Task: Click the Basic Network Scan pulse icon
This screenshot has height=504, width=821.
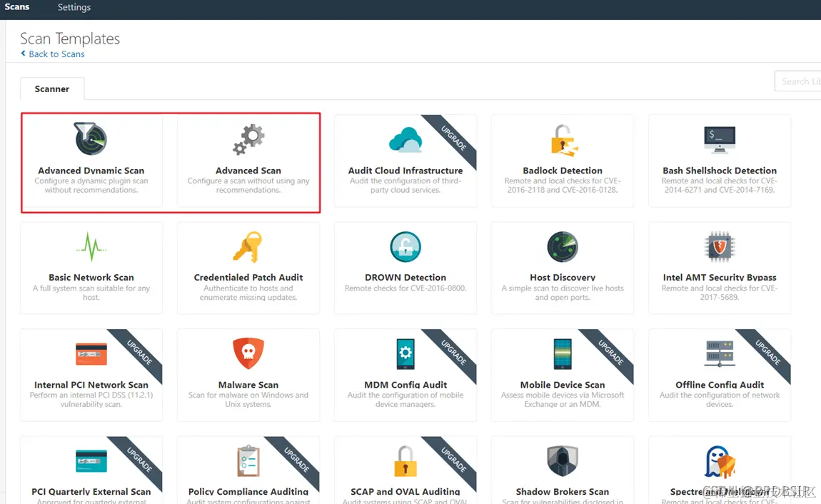Action: tap(91, 246)
